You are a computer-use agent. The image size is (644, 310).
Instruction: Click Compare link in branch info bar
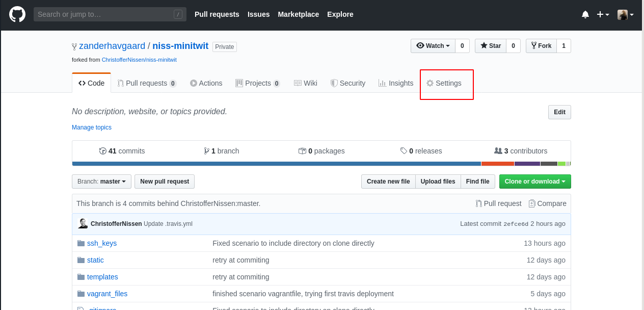pyautogui.click(x=547, y=203)
